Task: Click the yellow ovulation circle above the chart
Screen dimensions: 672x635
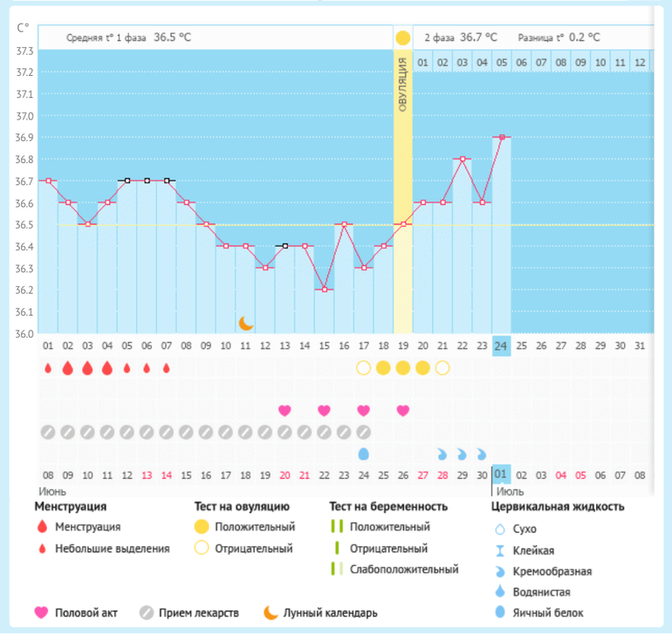Action: (402, 38)
